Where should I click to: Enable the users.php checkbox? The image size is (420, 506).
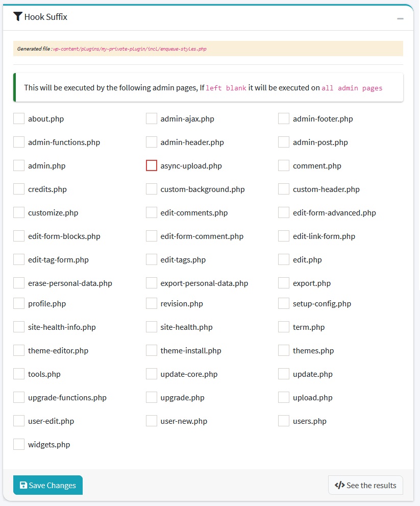284,421
